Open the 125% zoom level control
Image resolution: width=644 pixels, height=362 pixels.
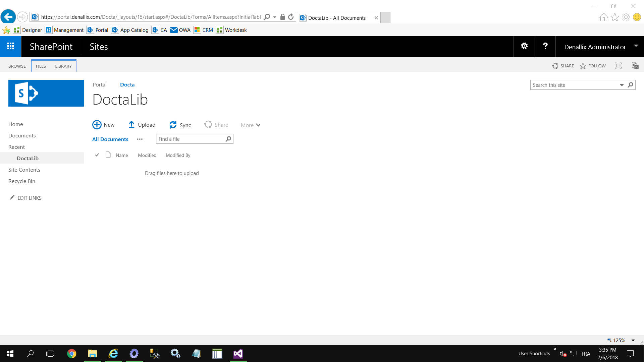(x=619, y=340)
